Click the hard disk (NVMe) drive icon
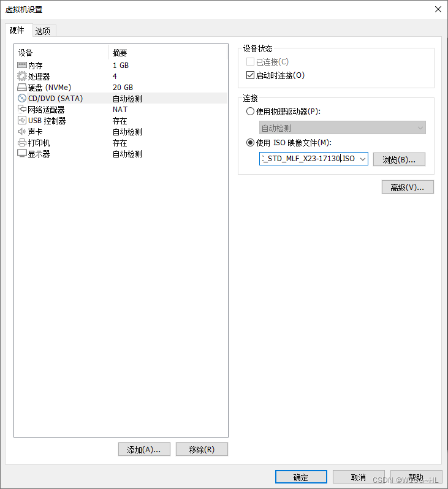The height and width of the screenshot is (489, 448). (22, 87)
